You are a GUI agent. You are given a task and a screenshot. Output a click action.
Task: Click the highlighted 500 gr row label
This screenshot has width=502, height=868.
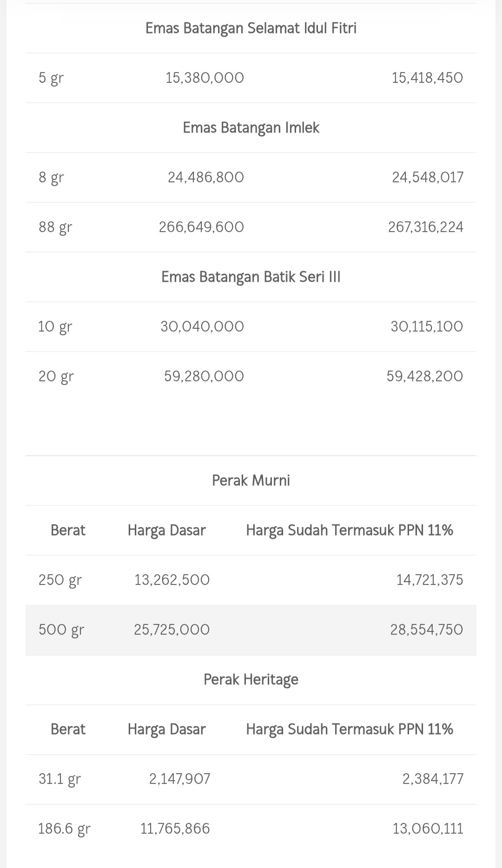tap(61, 629)
